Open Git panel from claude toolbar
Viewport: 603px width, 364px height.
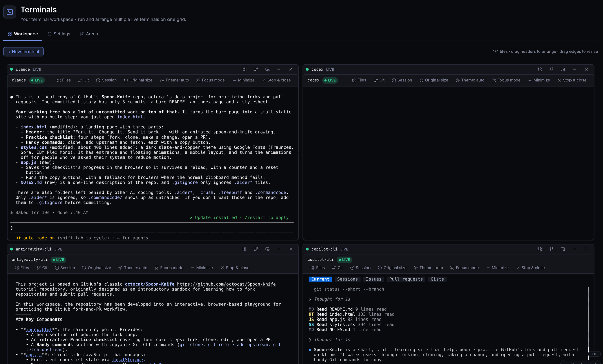(x=83, y=80)
